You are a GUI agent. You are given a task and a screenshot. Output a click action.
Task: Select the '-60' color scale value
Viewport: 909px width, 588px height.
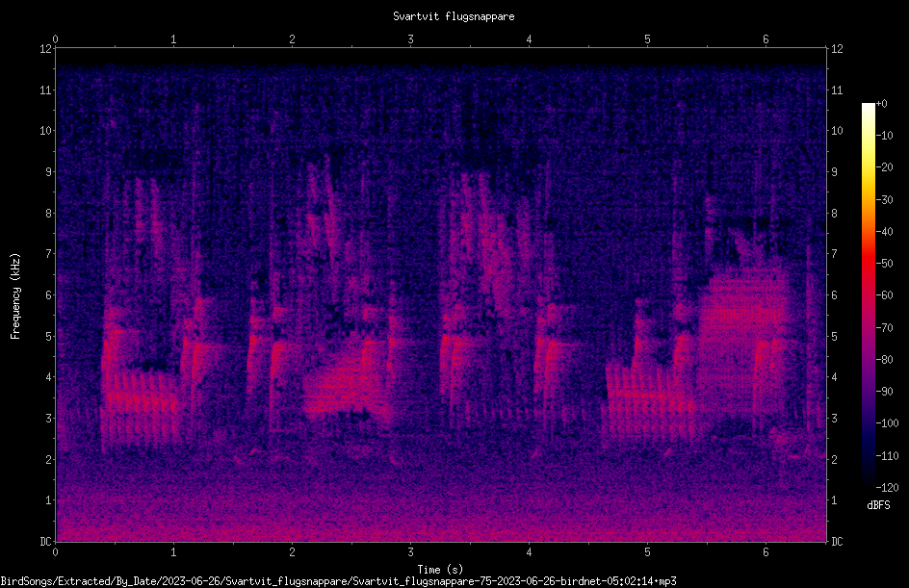pos(884,295)
